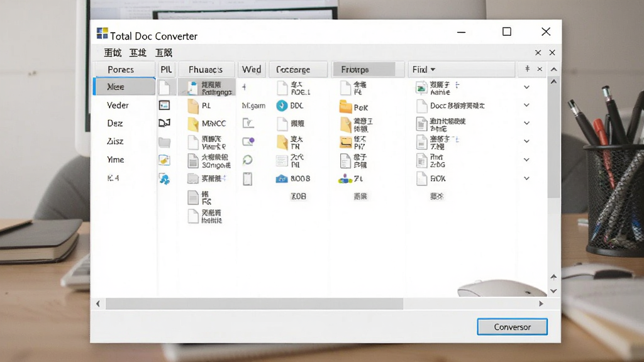The width and height of the screenshot is (644, 362).
Task: Click the vertical scrollbar down arrow
Action: 553,291
